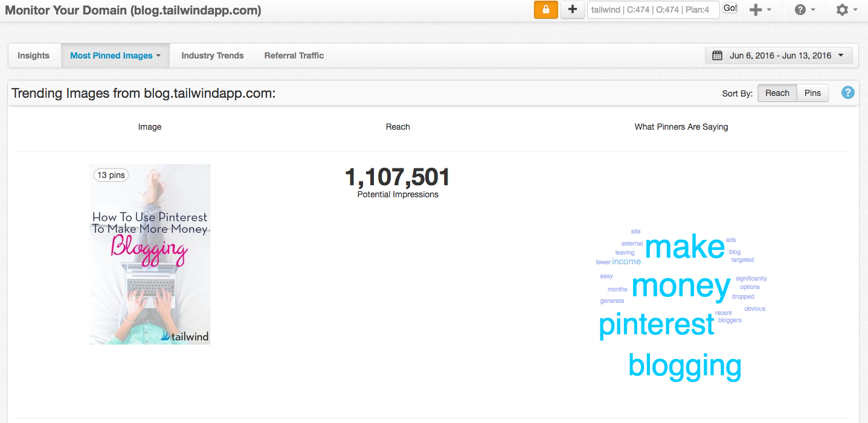This screenshot has width=868, height=423.
Task: Open the help question mark menu
Action: (x=805, y=10)
